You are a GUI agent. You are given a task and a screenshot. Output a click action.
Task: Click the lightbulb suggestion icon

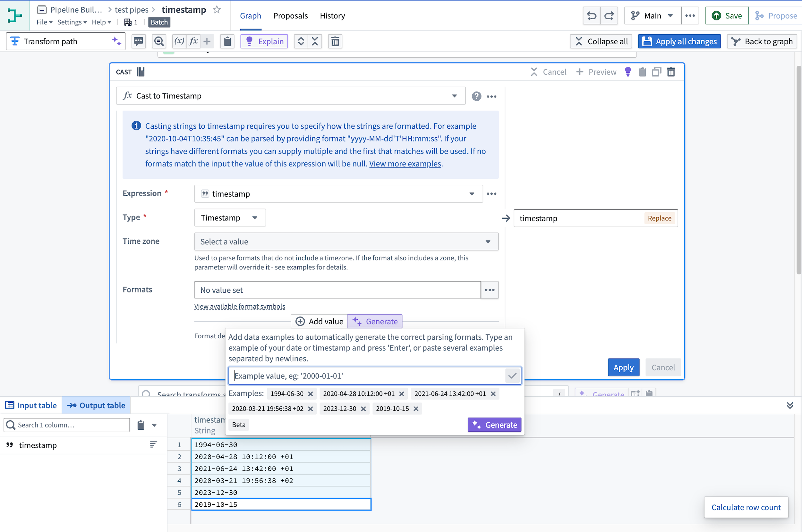(x=628, y=72)
